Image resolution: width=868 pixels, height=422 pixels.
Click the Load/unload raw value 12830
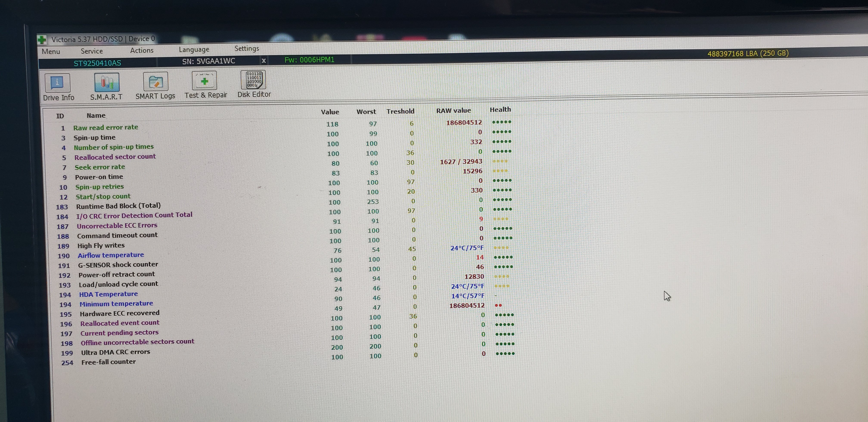click(x=474, y=277)
